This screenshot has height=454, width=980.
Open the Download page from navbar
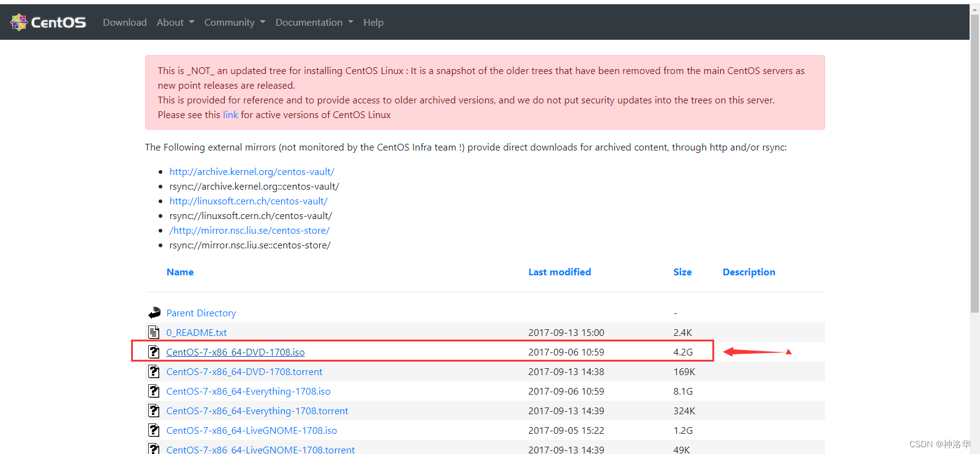click(125, 22)
